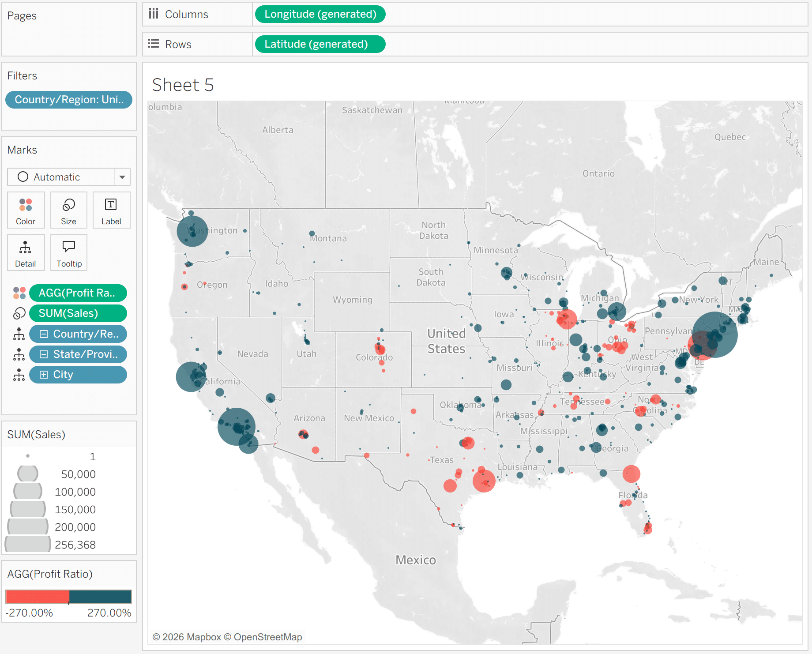812x654 pixels.
Task: Click the Sheet 5 title
Action: coord(183,85)
